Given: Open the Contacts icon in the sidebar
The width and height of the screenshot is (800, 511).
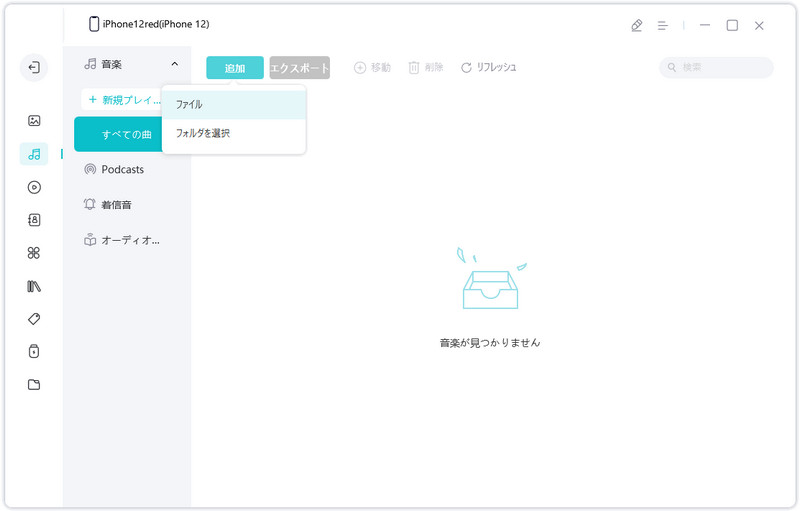Looking at the screenshot, I should pyautogui.click(x=34, y=220).
